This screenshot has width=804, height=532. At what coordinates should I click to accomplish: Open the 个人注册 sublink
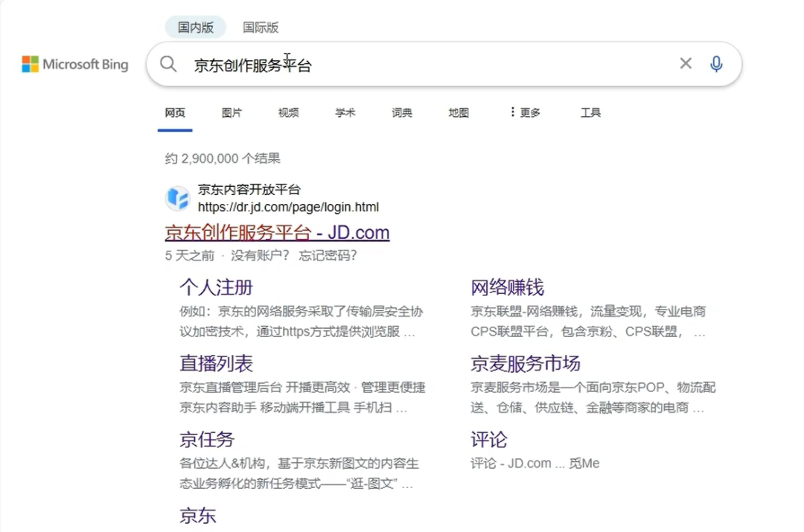pos(216,287)
